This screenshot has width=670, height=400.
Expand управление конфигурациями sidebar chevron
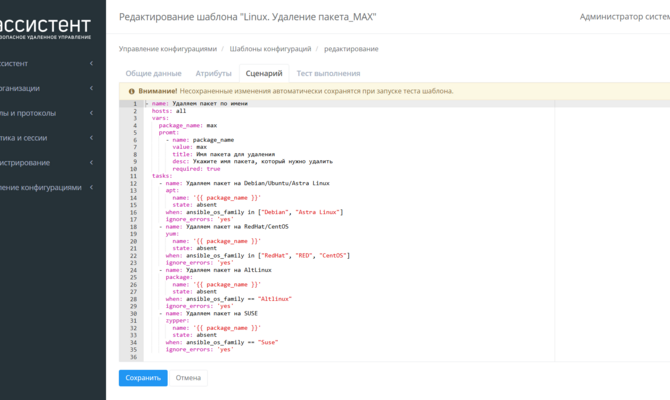coord(91,187)
